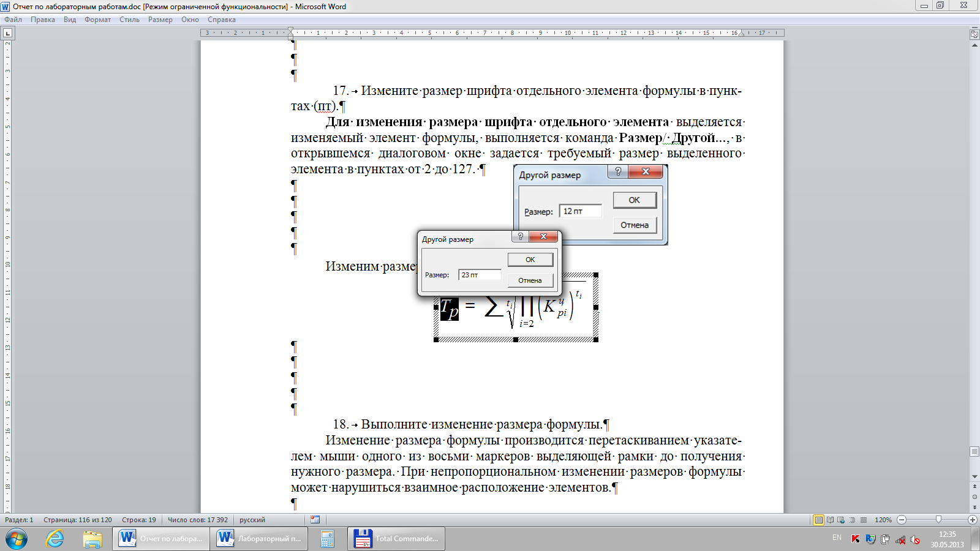The width and height of the screenshot is (980, 551).
Task: Click the volume speaker tray icon
Action: (915, 539)
